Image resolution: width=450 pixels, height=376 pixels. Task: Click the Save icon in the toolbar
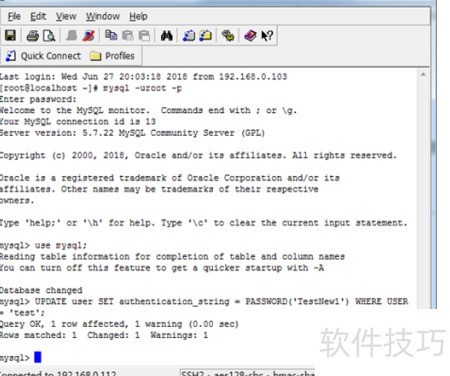(10, 35)
